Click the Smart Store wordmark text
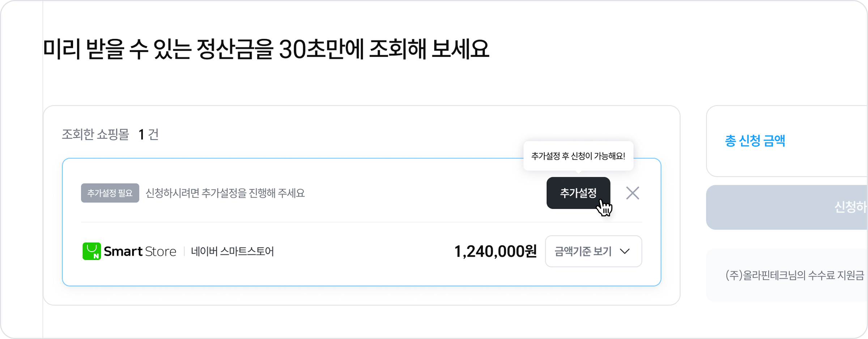This screenshot has width=868, height=339. (x=140, y=251)
